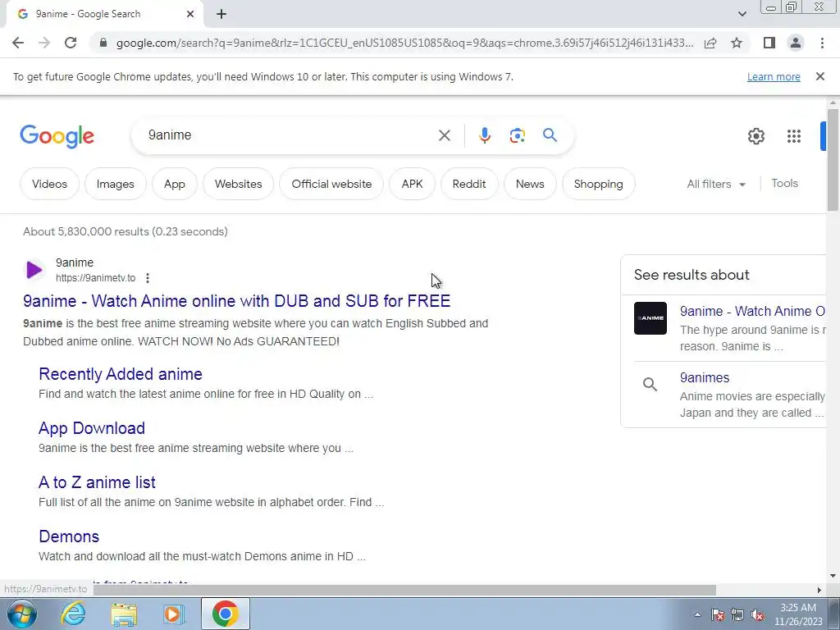Open the Demons sitelink

point(69,536)
